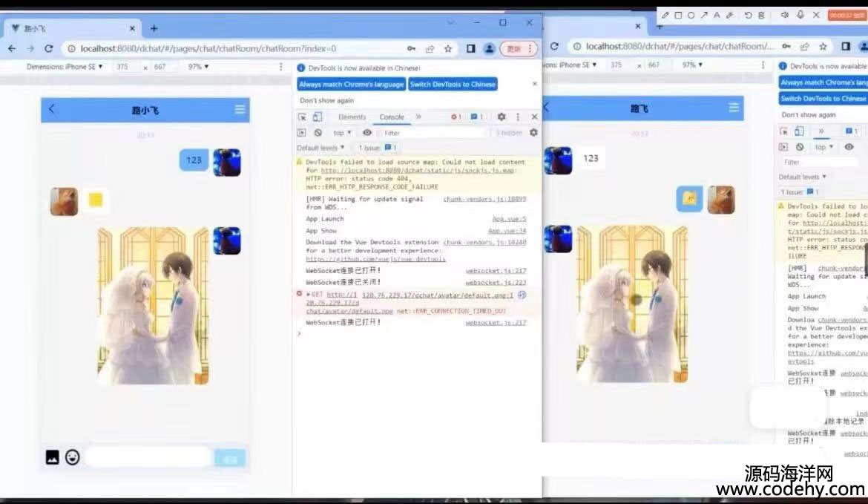Screen dimensions: 868x504
Task: Toggle device toolbar in left DevTools
Action: point(318,117)
